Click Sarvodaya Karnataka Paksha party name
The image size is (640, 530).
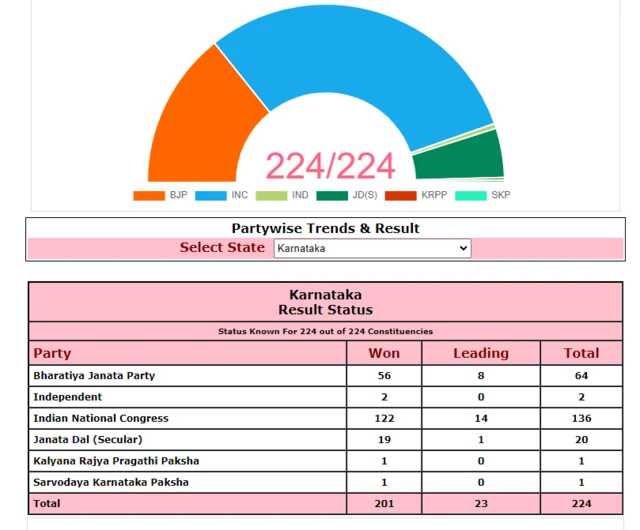coord(111,482)
